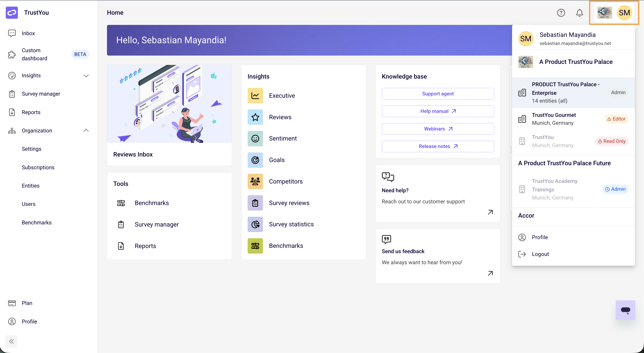Screen dimensions: 644x353
Task: Open the Executive insights chart icon
Action: [x=255, y=96]
